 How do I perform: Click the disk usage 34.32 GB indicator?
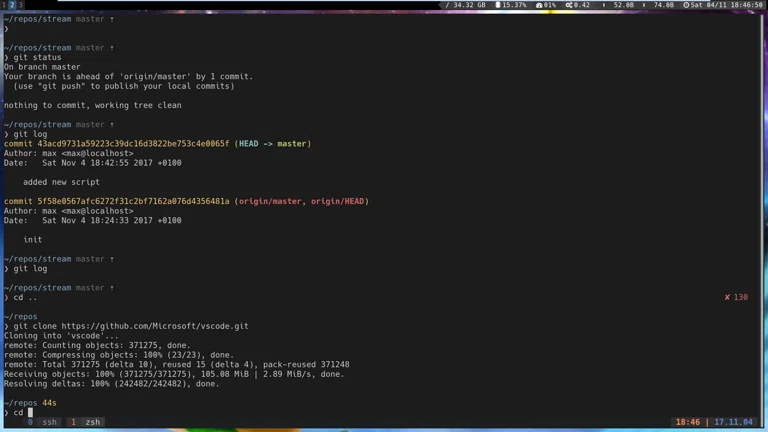tap(465, 5)
